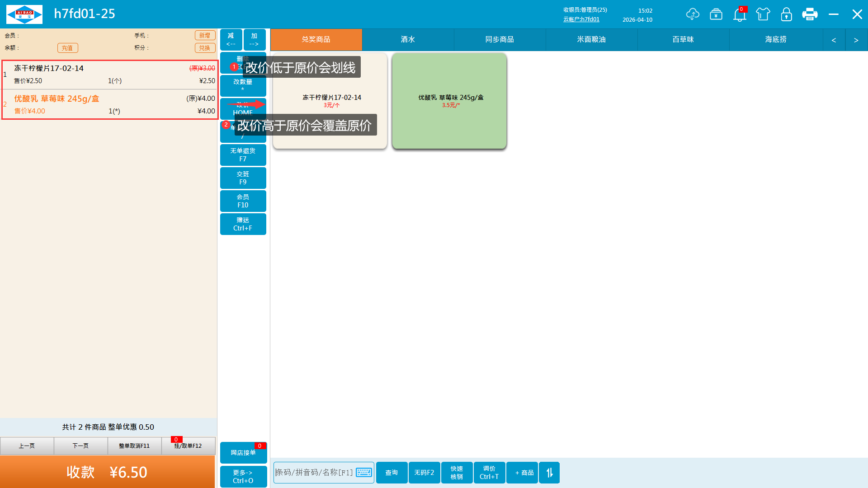Click the 云帐户:h7fd01 link

[581, 19]
